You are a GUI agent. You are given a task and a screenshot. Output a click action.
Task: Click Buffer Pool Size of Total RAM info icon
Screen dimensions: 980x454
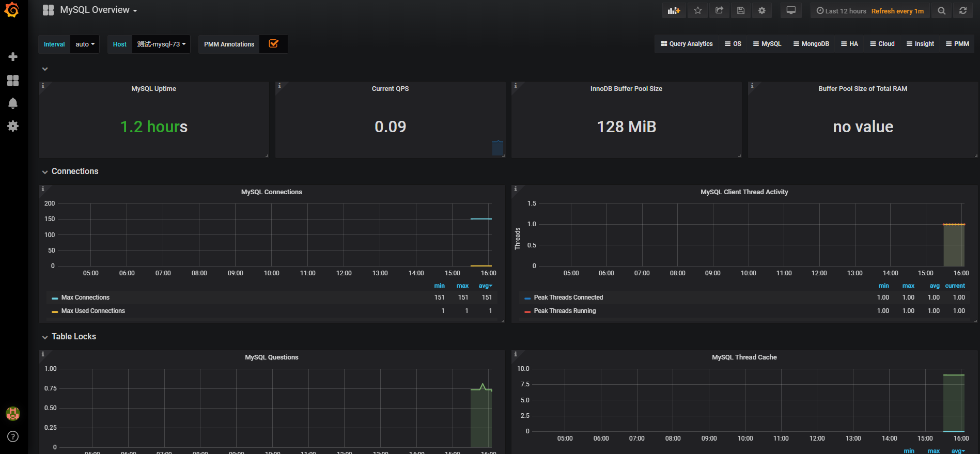tap(752, 86)
